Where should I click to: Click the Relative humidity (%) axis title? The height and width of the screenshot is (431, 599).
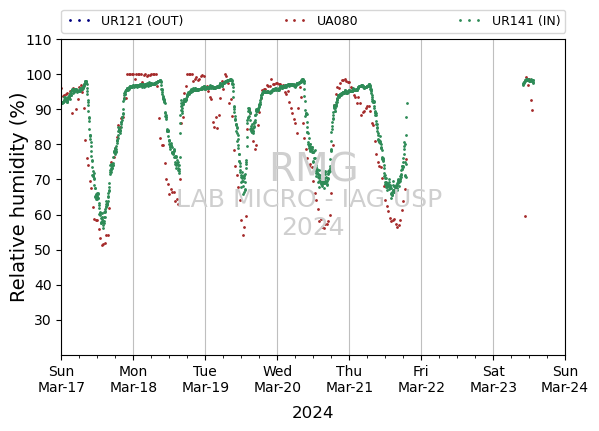pyautogui.click(x=18, y=198)
